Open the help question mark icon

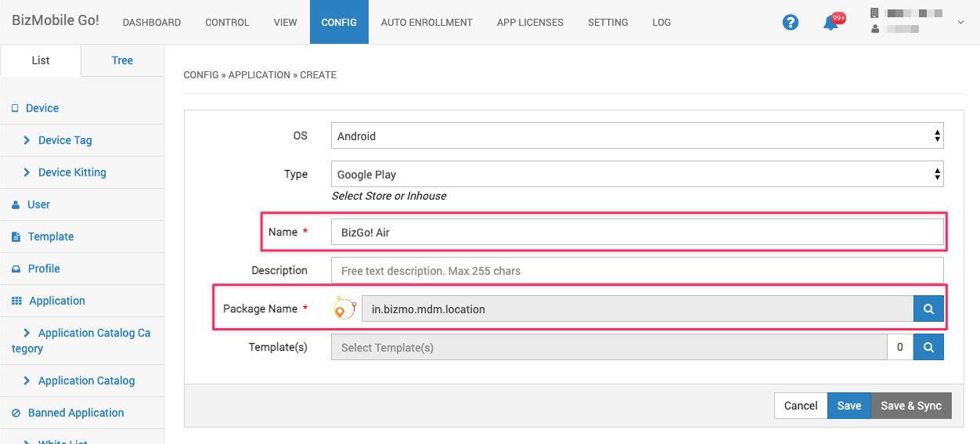pos(791,23)
